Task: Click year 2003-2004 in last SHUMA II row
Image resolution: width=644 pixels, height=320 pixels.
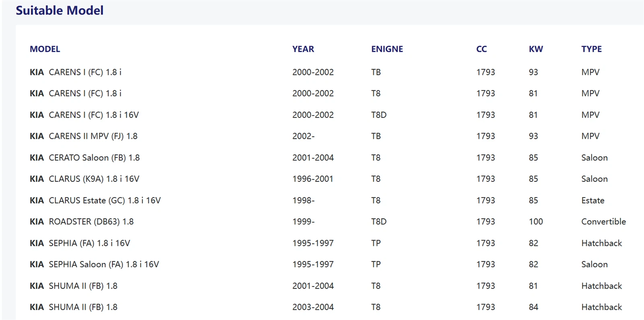Action: 313,307
